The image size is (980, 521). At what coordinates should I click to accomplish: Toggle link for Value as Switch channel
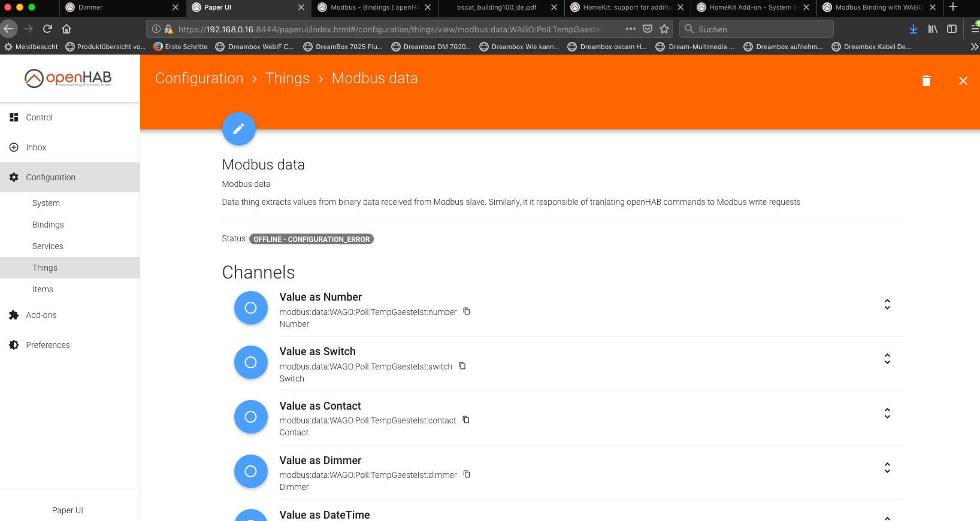250,362
